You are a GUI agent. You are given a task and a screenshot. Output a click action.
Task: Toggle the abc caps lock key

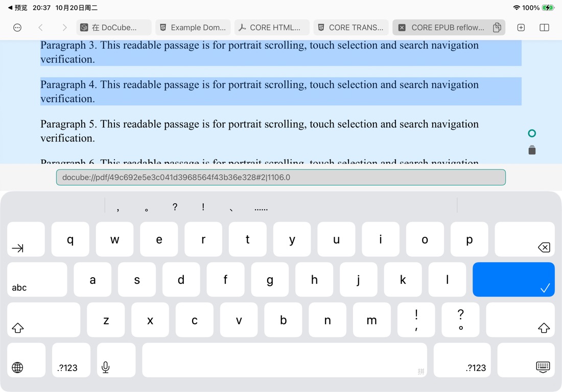(37, 279)
